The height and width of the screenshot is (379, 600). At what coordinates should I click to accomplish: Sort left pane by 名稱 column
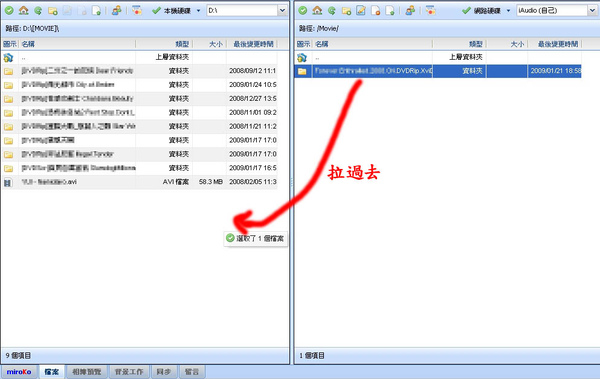pos(78,44)
